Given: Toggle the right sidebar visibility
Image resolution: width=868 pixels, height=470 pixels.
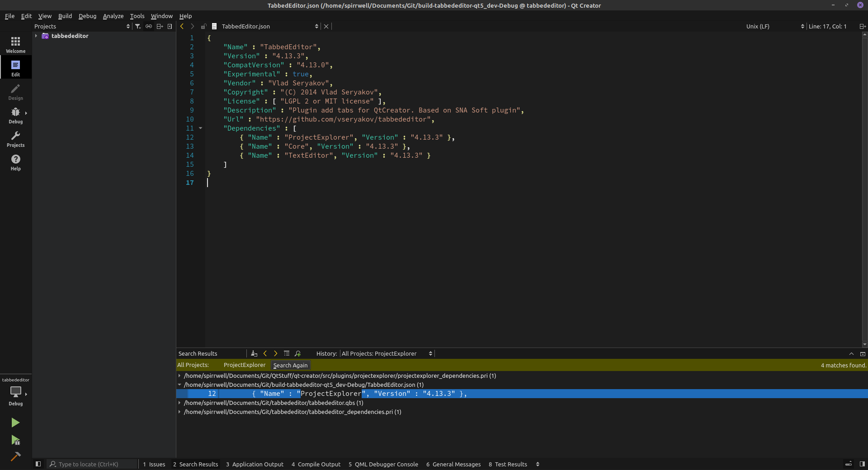Looking at the screenshot, I should pyautogui.click(x=862, y=464).
